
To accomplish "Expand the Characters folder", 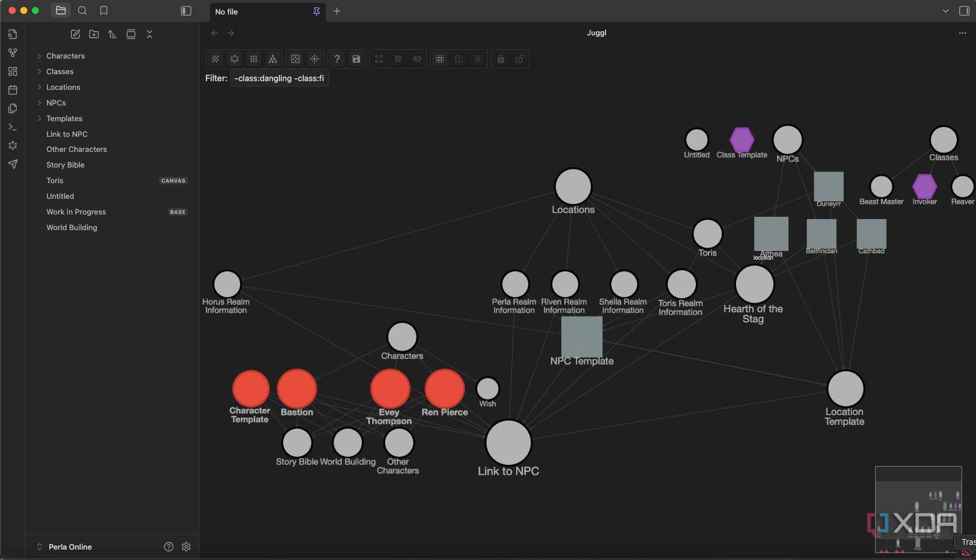I will coord(39,56).
